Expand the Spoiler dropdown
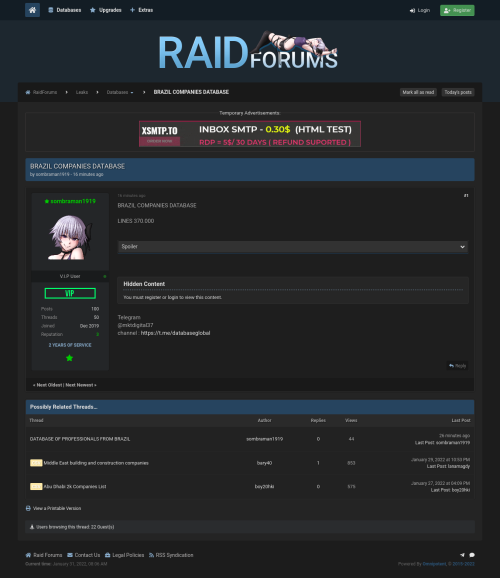500x578 pixels. [x=293, y=247]
